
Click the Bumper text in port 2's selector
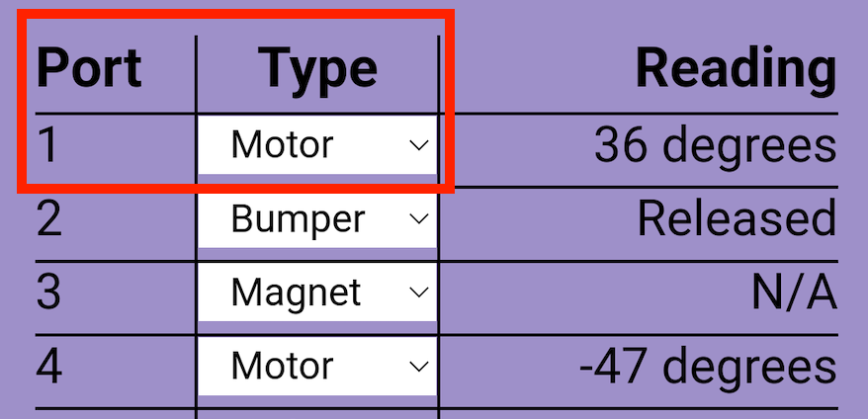(x=298, y=219)
